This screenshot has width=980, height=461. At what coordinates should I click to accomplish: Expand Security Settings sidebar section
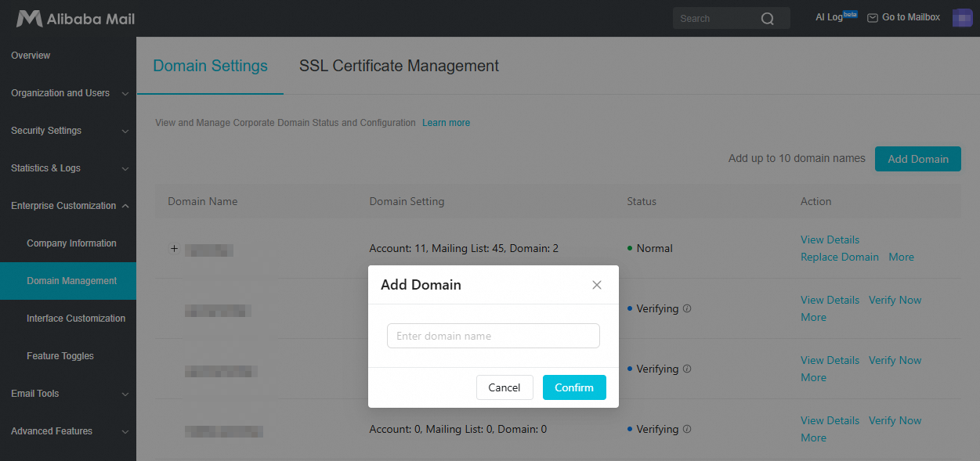tap(68, 131)
